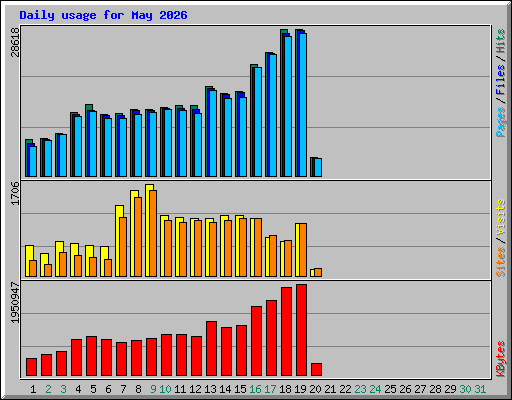Viewport: 512px width, 400px height.
Task: Click the red 'KBytes' legend label
Action: 500,359
